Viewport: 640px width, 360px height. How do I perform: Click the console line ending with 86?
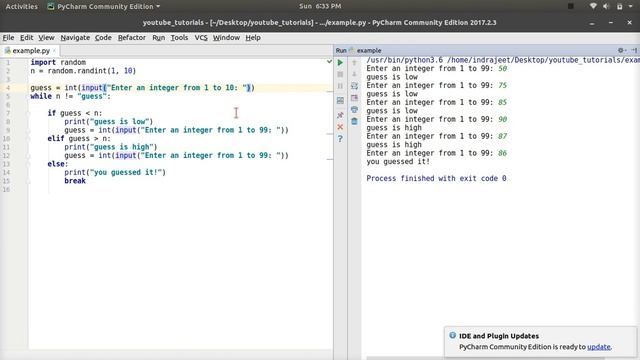pyautogui.click(x=436, y=153)
